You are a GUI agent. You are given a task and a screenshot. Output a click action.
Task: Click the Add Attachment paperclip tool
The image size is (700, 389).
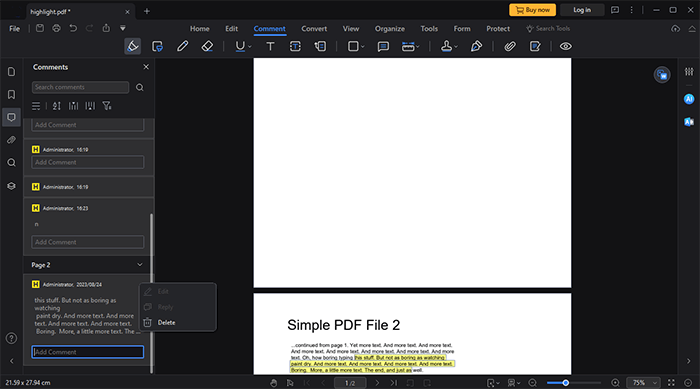click(x=510, y=46)
